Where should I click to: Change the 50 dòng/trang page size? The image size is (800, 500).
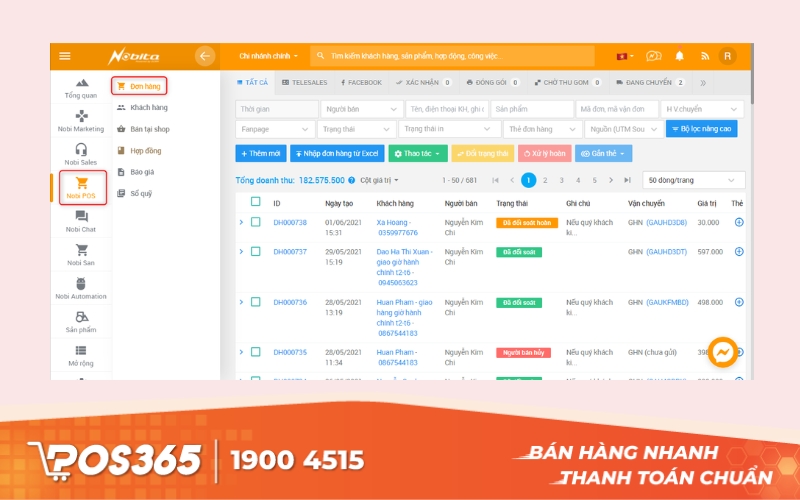pos(693,180)
